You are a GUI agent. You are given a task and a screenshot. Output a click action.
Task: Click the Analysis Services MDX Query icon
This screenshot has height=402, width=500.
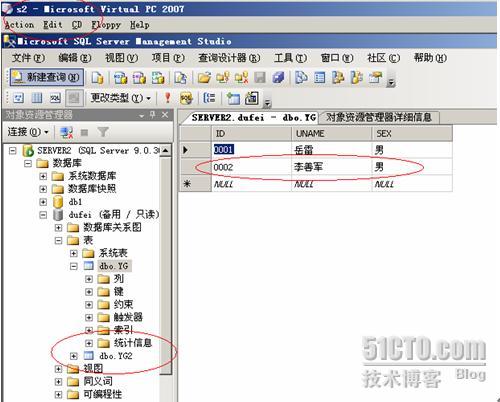tap(120, 78)
